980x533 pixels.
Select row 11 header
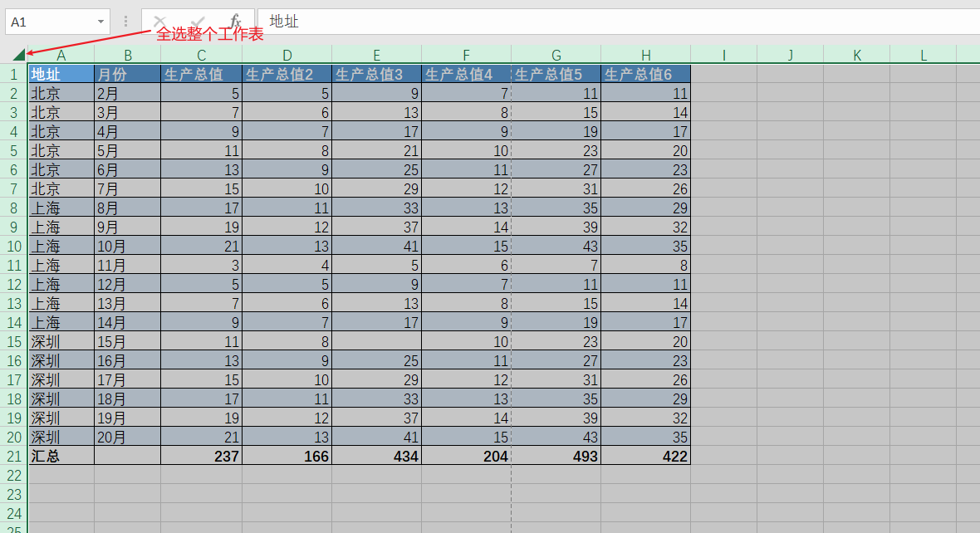pos(14,265)
